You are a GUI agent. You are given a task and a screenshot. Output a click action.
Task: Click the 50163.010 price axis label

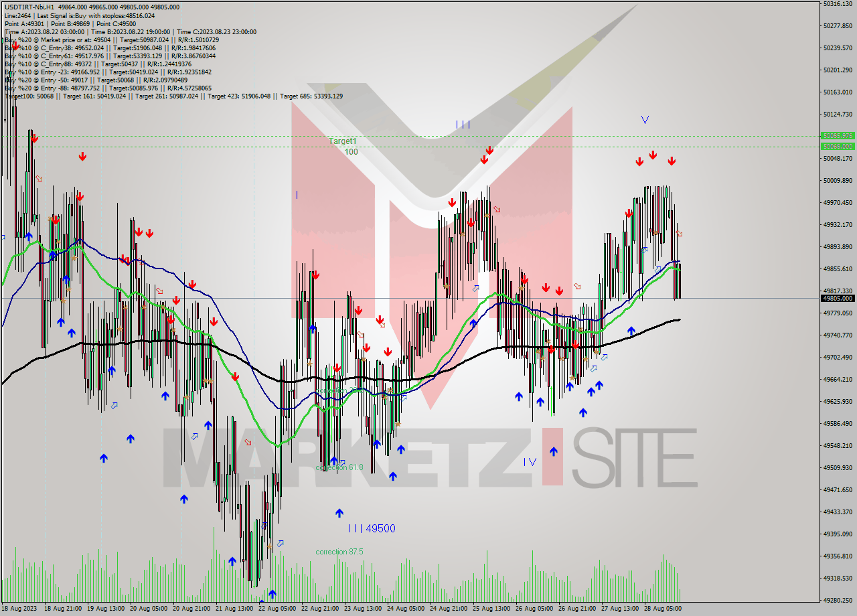(x=838, y=92)
